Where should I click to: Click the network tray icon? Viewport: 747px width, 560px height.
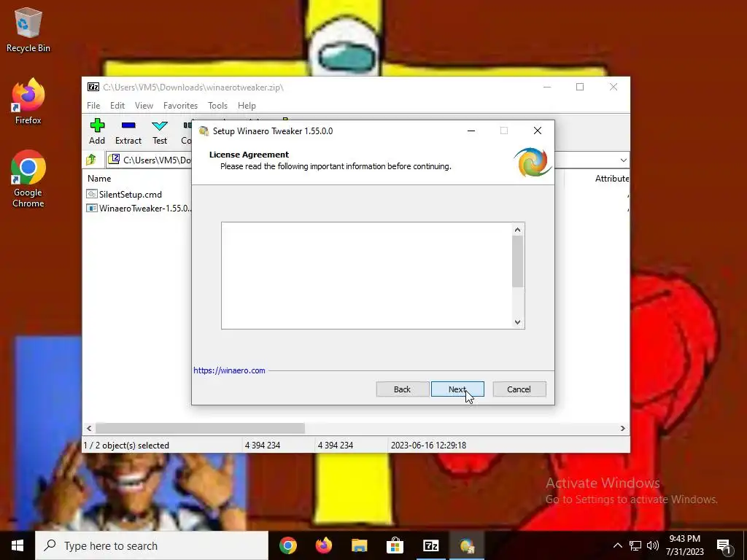tap(635, 545)
